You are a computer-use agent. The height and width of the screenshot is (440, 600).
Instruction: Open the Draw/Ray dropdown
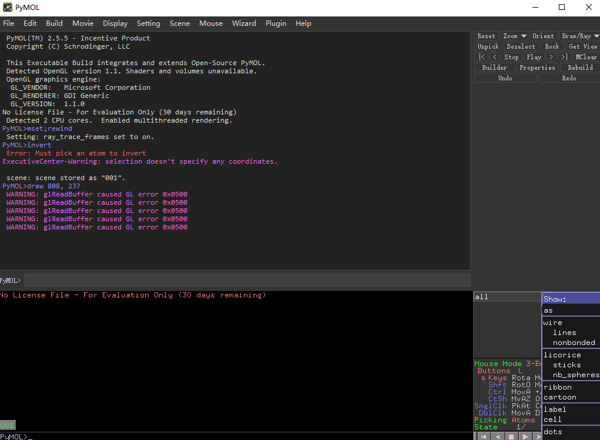tap(580, 36)
